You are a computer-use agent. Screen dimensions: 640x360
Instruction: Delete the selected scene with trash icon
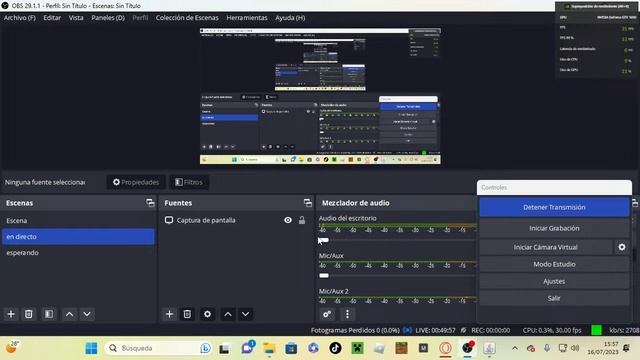coord(29,314)
